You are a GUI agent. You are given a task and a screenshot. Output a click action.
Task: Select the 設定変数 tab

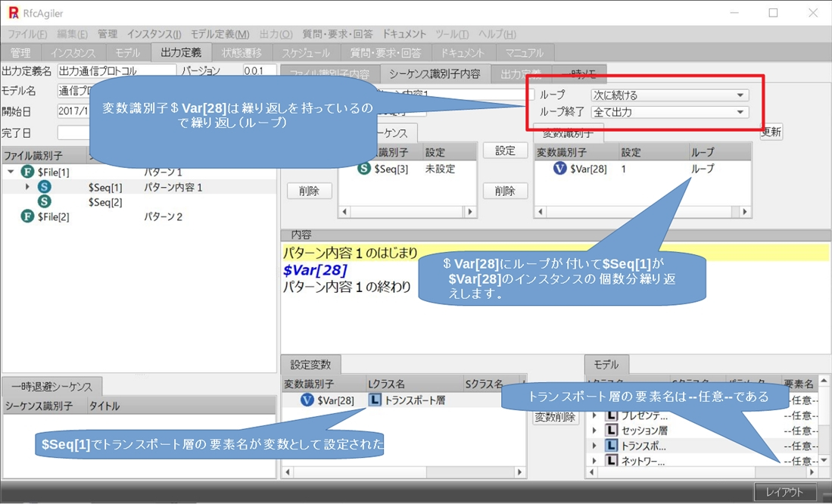click(310, 365)
